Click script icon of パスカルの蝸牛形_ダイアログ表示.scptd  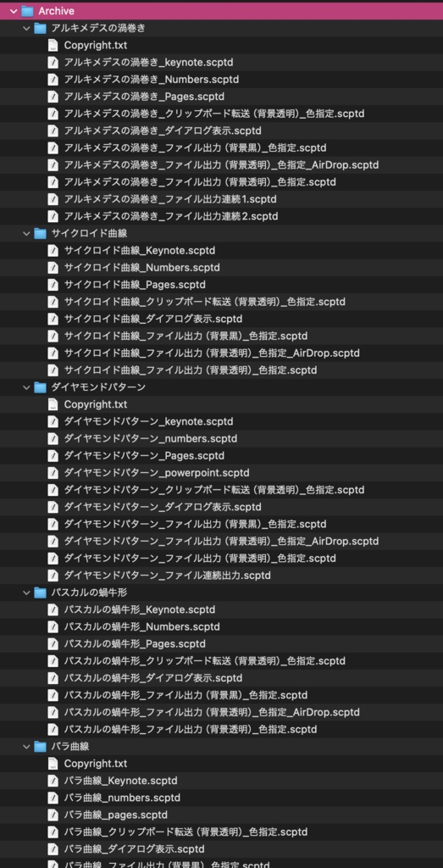tap(53, 679)
